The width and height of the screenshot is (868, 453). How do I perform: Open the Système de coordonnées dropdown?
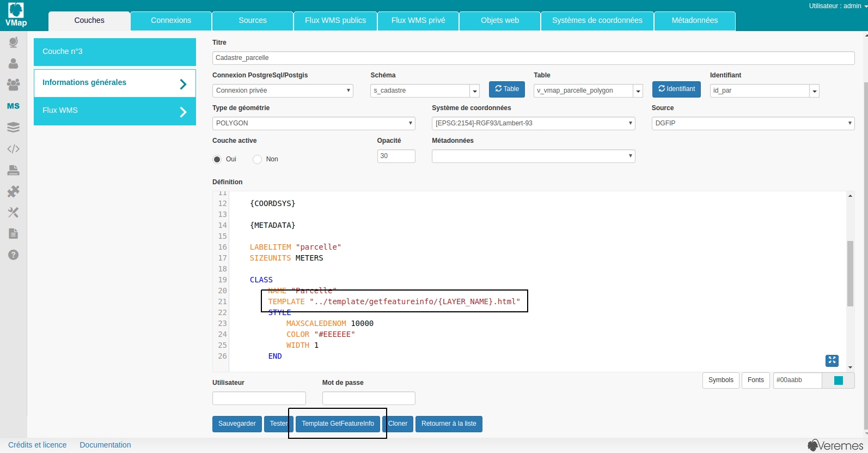[x=534, y=123]
